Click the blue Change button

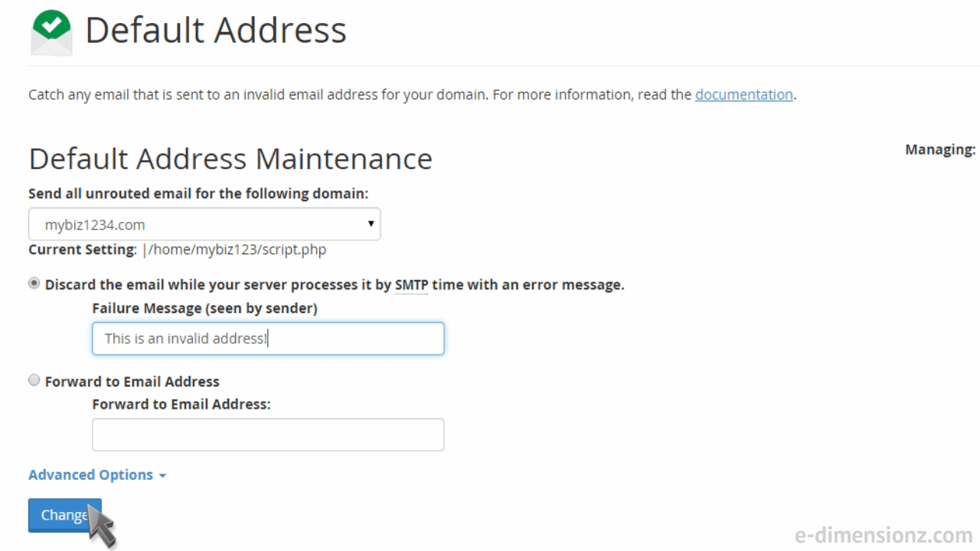pyautogui.click(x=64, y=515)
